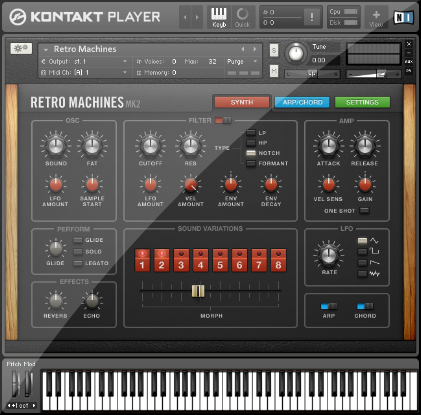Select the square wave LFO shape
421x415 pixels.
pos(362,252)
